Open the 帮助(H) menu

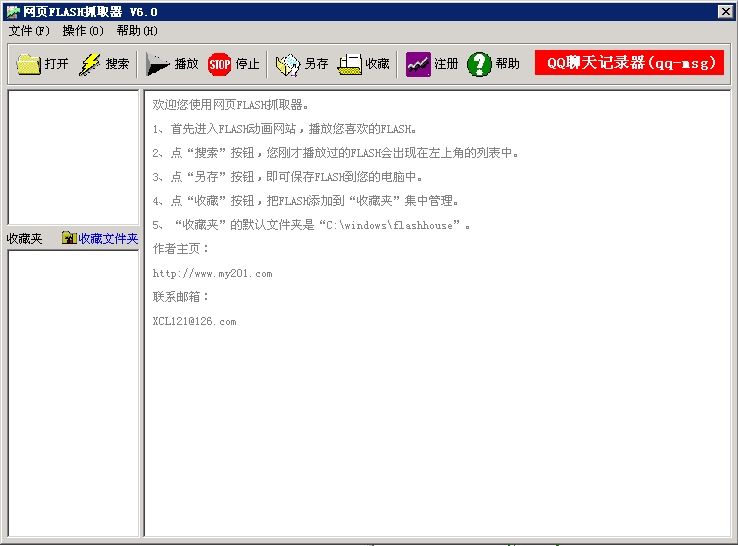click(x=137, y=31)
